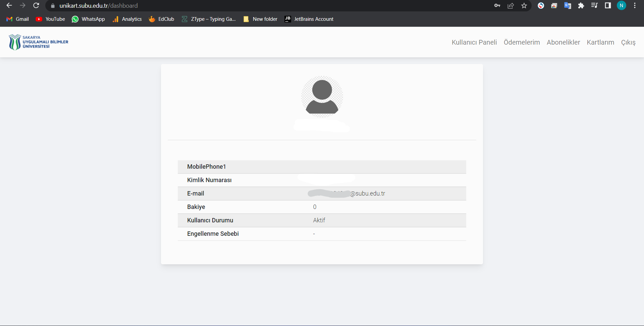Open the Gmail bookmark

coord(18,19)
